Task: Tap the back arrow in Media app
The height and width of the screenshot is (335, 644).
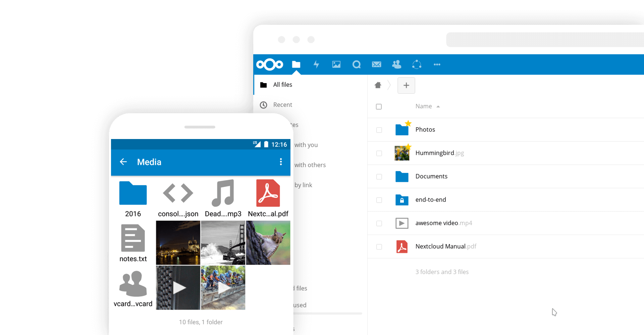Action: coord(123,162)
